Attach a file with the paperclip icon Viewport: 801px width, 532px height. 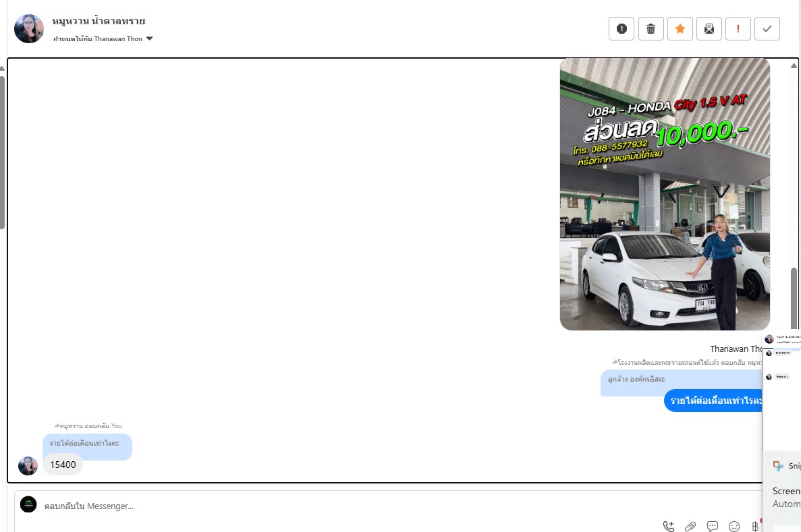(x=690, y=526)
